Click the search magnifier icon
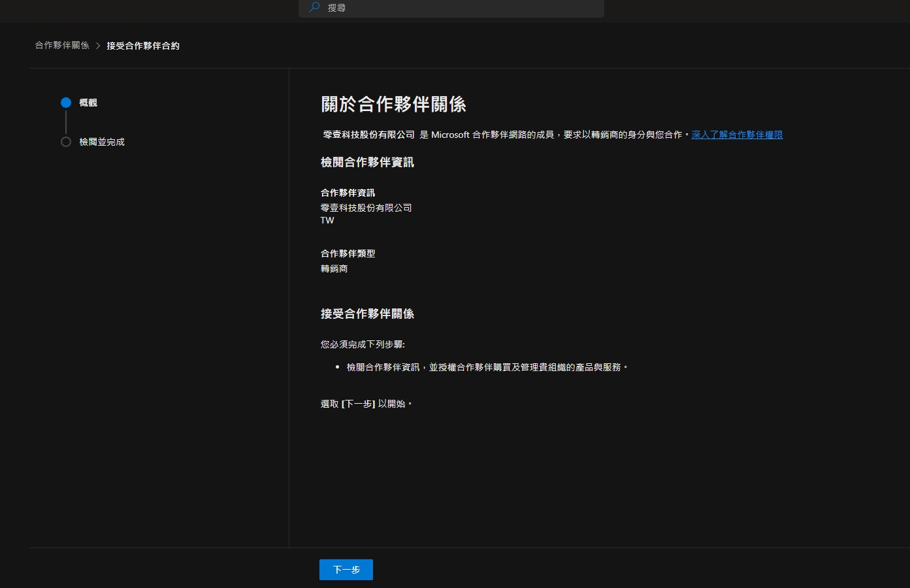This screenshot has height=588, width=910. 314,7
